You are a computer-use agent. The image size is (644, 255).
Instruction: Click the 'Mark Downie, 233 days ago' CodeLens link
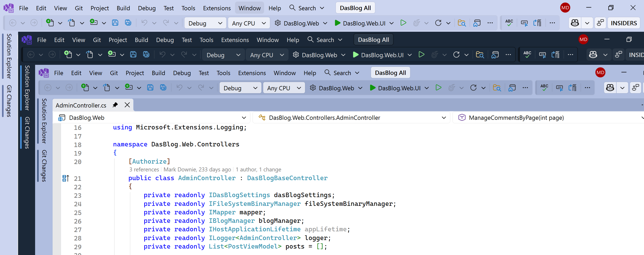[197, 169]
